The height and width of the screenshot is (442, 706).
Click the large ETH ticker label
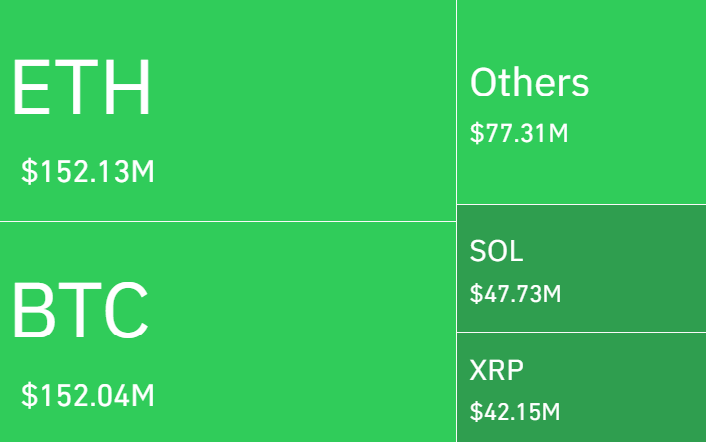(x=81, y=88)
